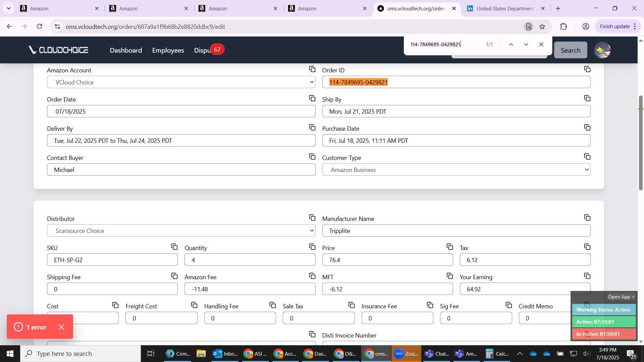Click the Open App link
This screenshot has height=362, width=644.
[x=621, y=297]
